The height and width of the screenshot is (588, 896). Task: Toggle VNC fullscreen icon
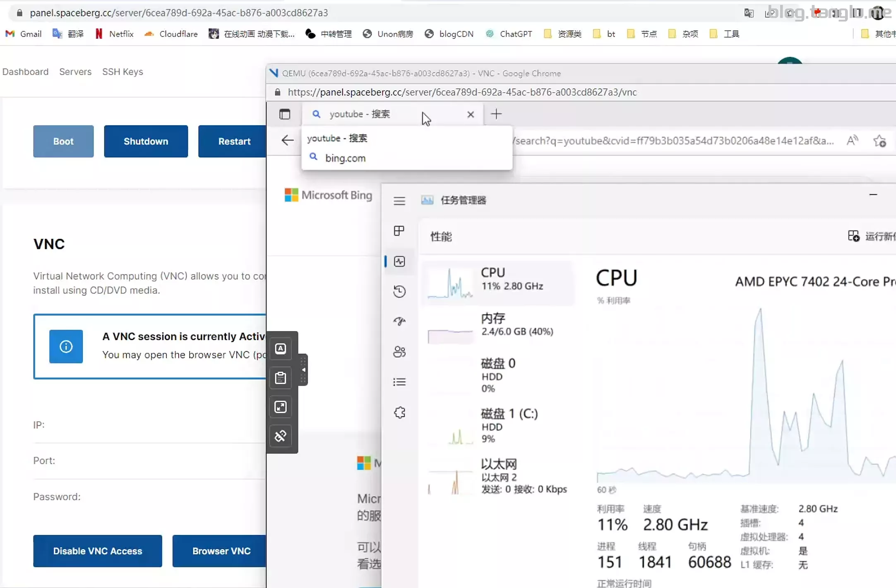click(281, 407)
